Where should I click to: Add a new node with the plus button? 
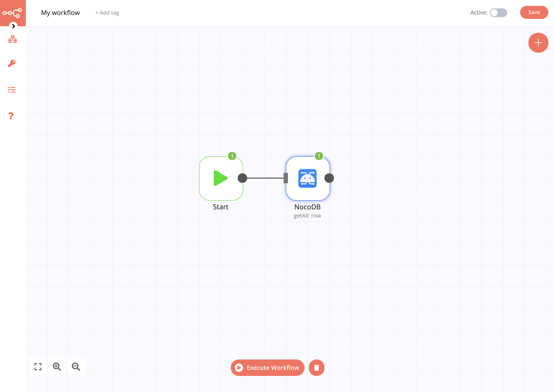pos(538,43)
